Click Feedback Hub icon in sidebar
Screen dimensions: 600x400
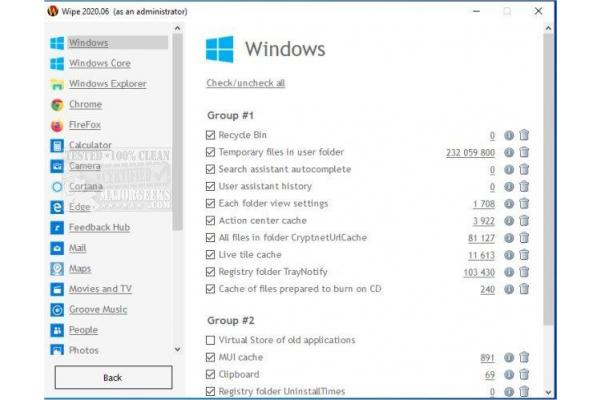57,228
